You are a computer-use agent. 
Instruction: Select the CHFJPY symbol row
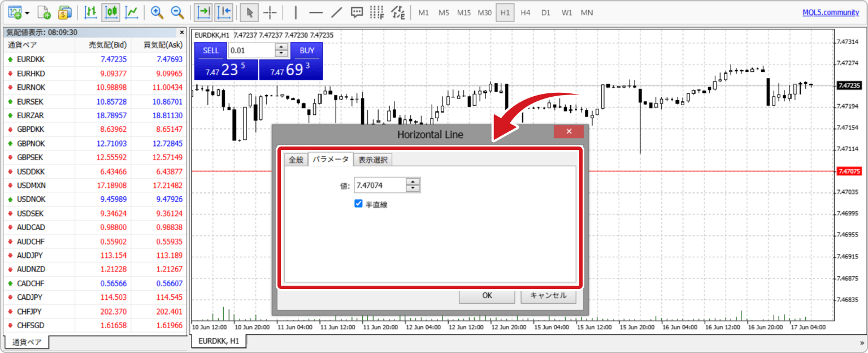(95, 312)
